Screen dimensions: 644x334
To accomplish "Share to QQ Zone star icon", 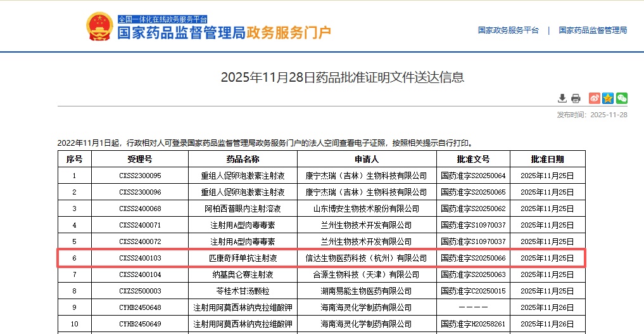I will pyautogui.click(x=608, y=98).
